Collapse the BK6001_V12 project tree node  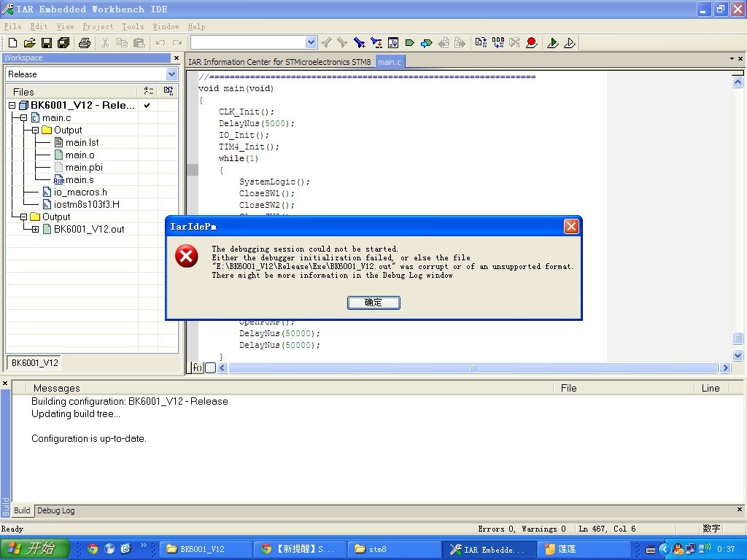[12, 105]
